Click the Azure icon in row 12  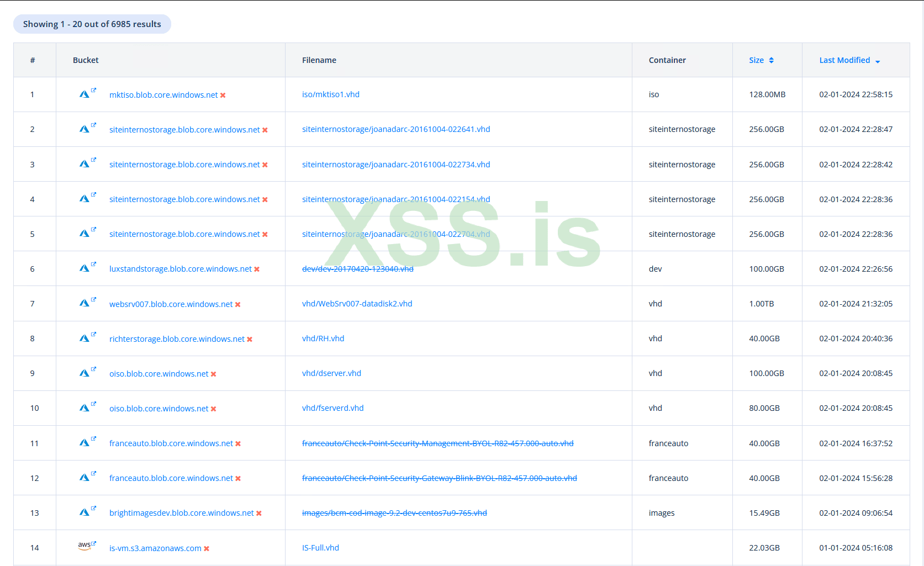pos(84,477)
